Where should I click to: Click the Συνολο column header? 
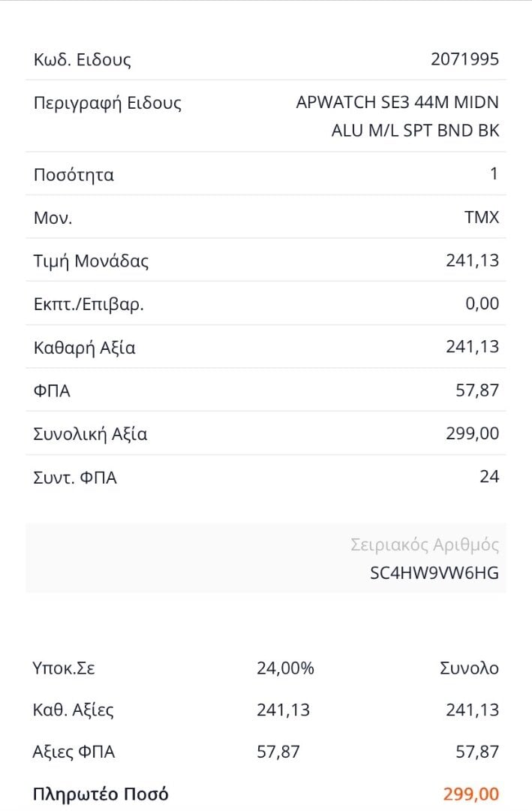(x=469, y=668)
